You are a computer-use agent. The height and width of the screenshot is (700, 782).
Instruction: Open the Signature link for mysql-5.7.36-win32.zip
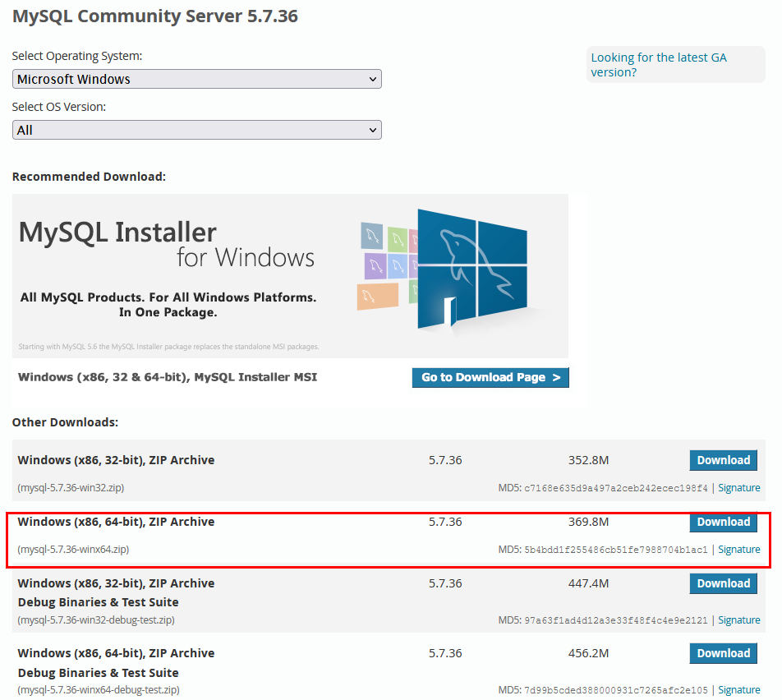(x=738, y=487)
